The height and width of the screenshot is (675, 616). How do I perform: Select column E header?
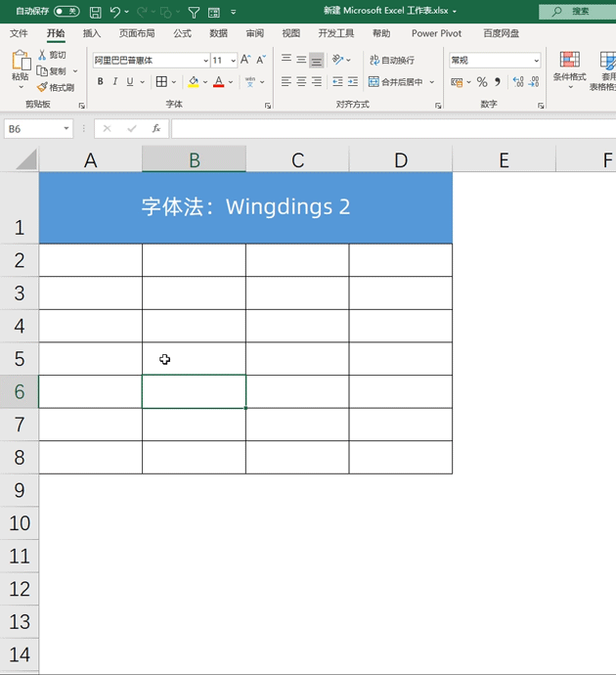[x=505, y=159]
